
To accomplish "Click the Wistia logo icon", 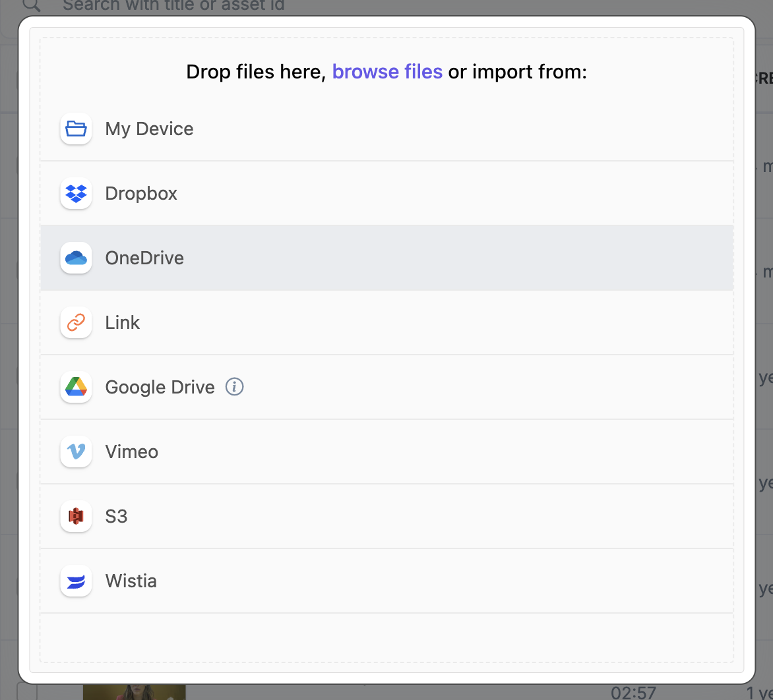I will point(76,581).
